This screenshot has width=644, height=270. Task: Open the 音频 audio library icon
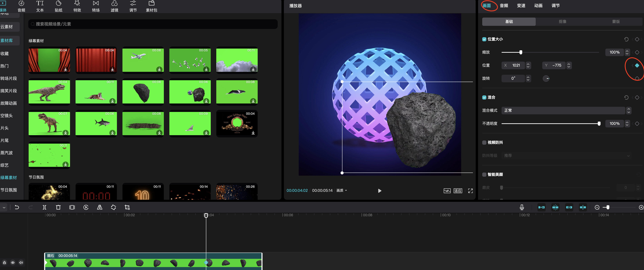click(21, 6)
